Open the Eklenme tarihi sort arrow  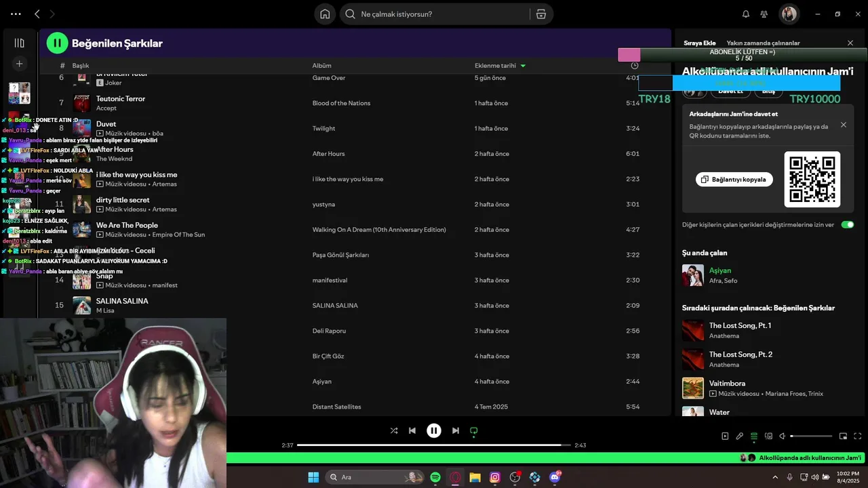523,66
